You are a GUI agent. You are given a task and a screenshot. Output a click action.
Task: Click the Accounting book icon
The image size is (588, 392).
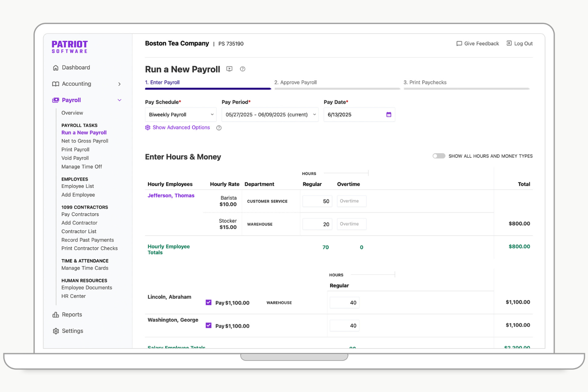[55, 84]
